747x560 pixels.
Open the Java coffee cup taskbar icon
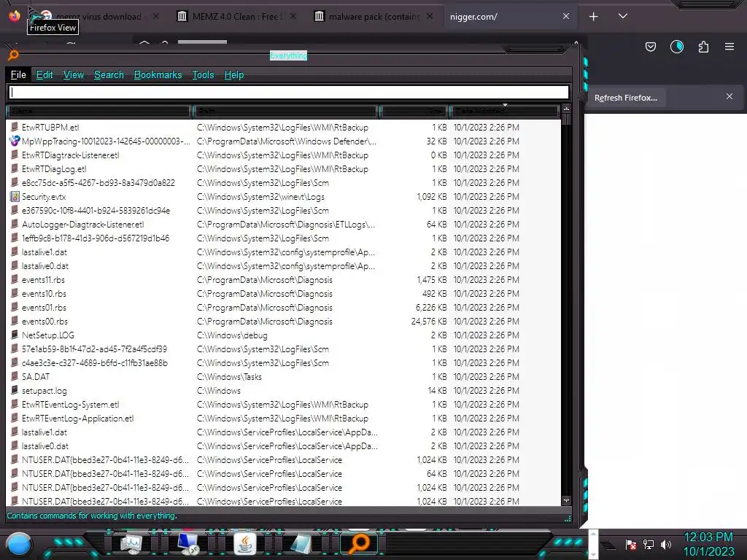coord(245,543)
